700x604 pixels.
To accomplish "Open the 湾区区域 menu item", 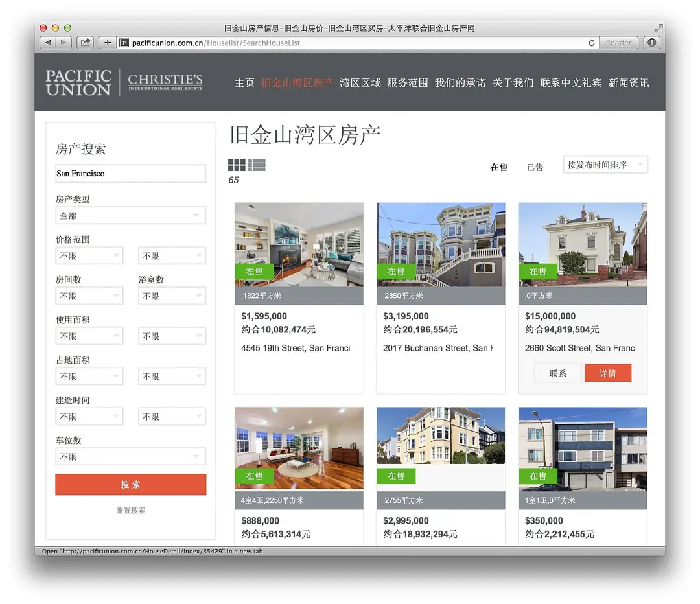I will (x=360, y=83).
